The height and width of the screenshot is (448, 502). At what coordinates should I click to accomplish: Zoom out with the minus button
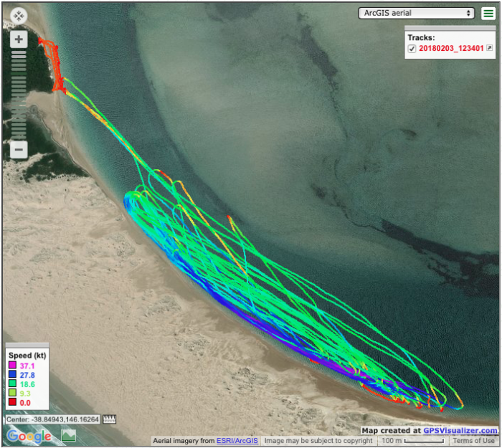19,151
